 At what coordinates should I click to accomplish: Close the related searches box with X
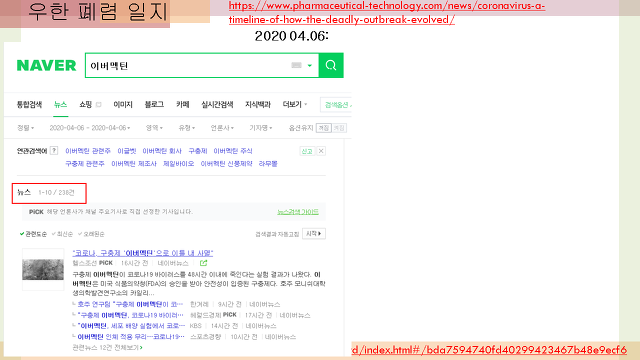tap(321, 151)
